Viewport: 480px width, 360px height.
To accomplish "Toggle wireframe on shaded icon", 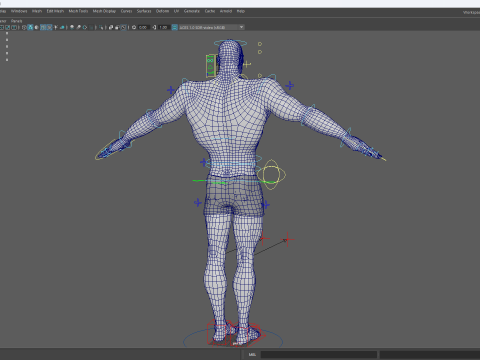I will tap(43, 27).
